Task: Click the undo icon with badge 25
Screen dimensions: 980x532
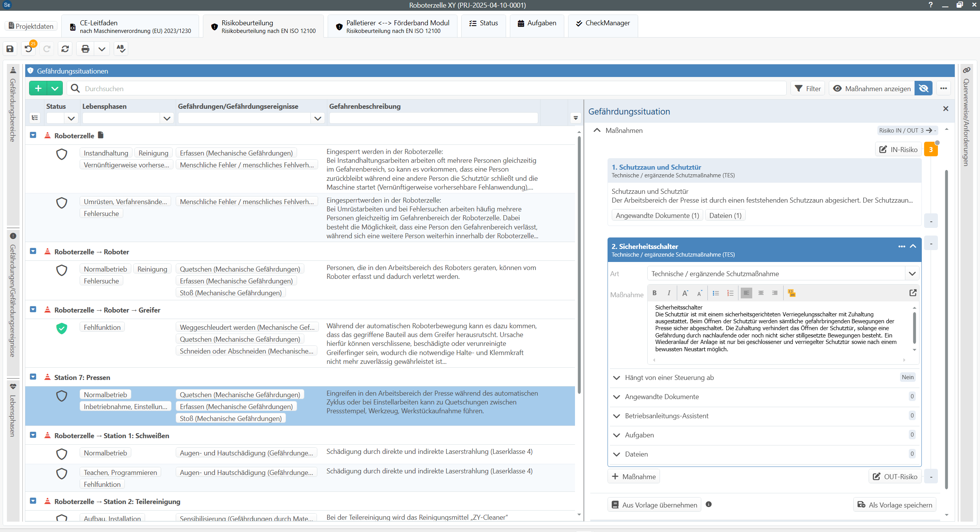Action: 29,49
